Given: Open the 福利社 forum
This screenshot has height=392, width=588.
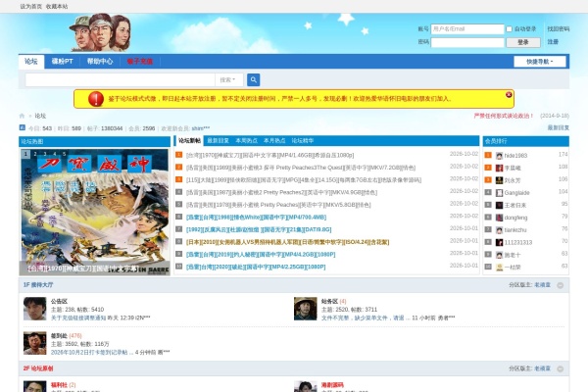Looking at the screenshot, I should coord(59,385).
